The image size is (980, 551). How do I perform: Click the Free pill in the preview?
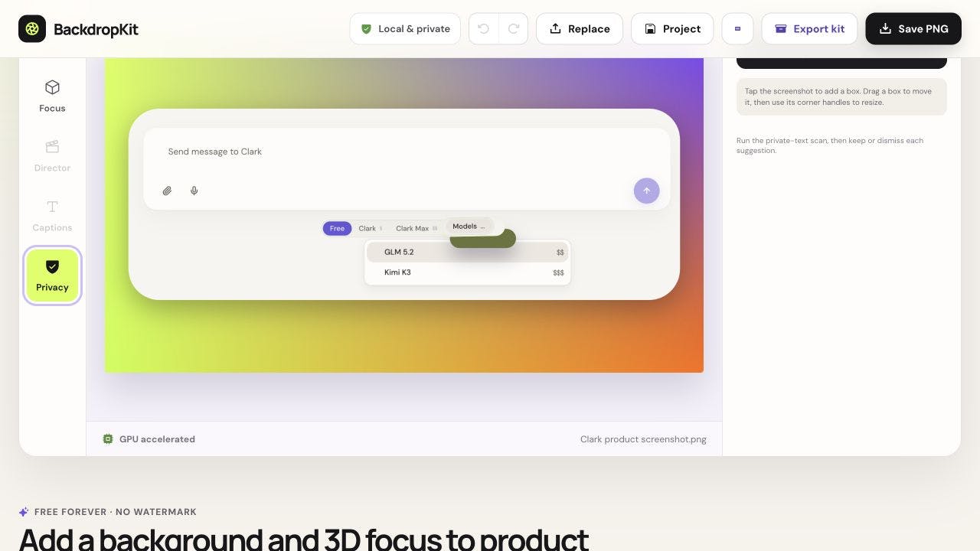pyautogui.click(x=337, y=228)
